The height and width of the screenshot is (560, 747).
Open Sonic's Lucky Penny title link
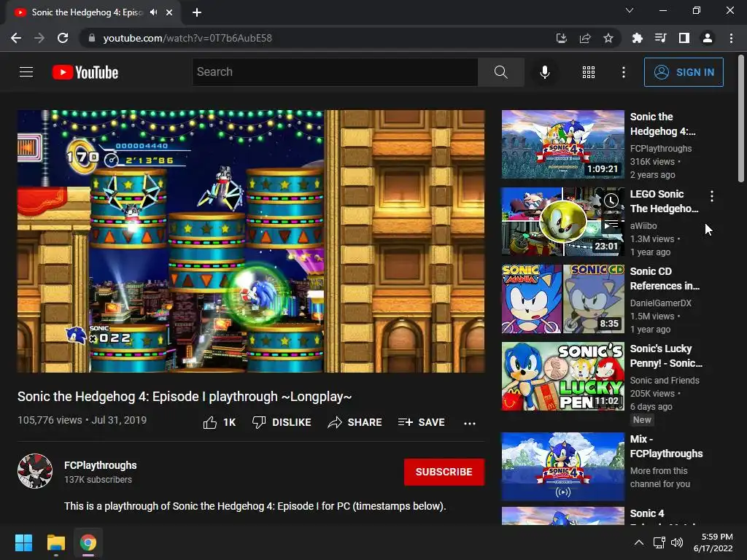tap(666, 356)
